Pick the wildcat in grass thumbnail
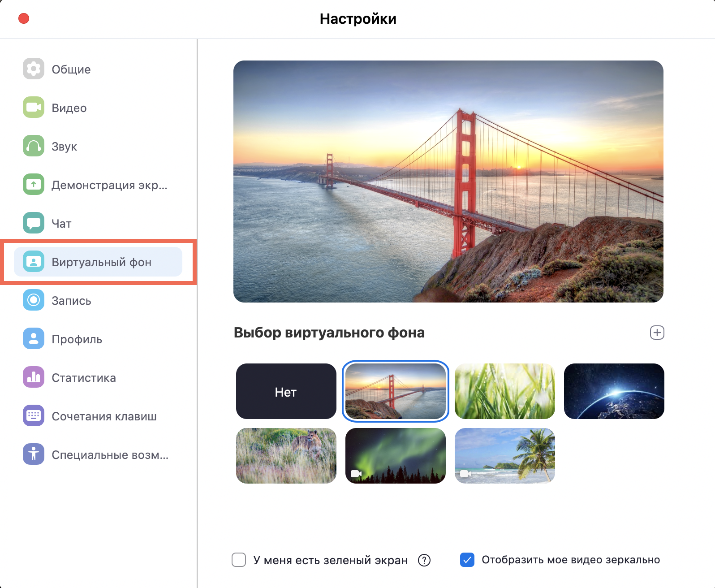This screenshot has width=715, height=588. point(286,456)
